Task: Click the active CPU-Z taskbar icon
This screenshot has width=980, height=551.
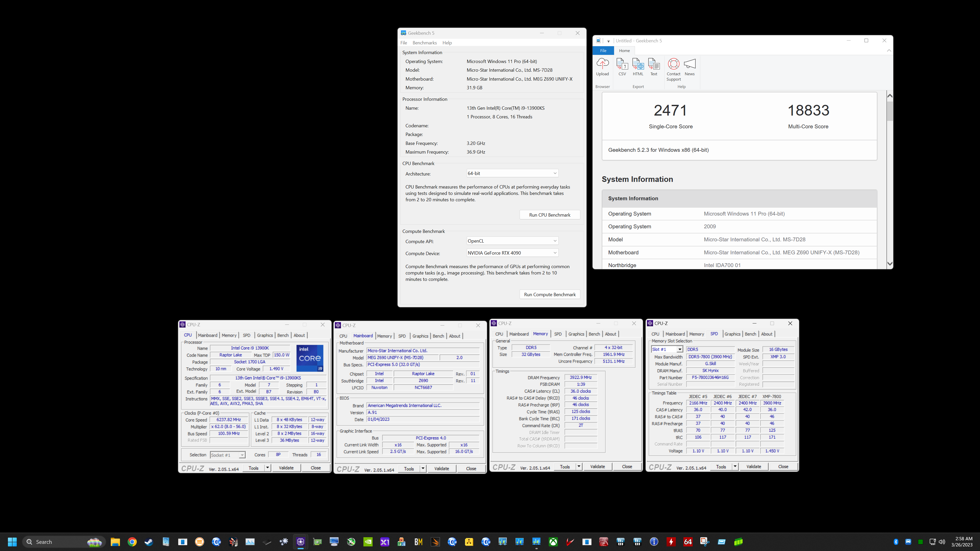Action: coord(301,542)
